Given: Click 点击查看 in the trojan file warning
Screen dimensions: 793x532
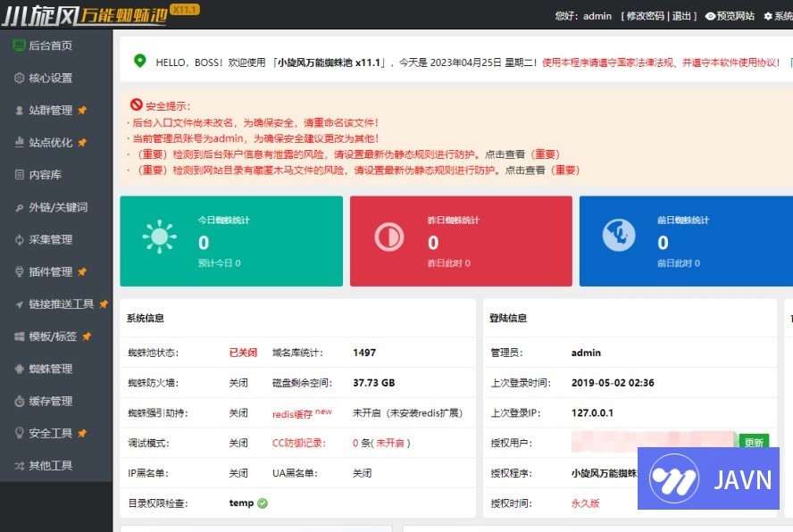Looking at the screenshot, I should pyautogui.click(x=525, y=170).
